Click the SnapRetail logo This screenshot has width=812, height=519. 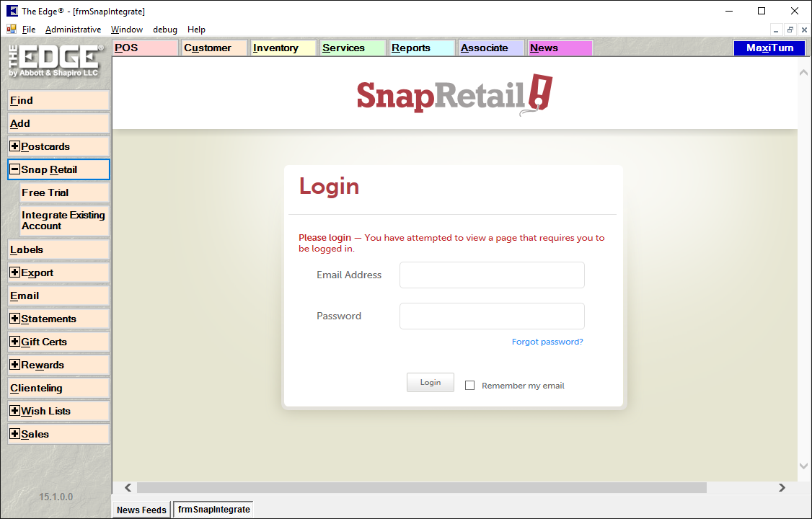pyautogui.click(x=454, y=94)
